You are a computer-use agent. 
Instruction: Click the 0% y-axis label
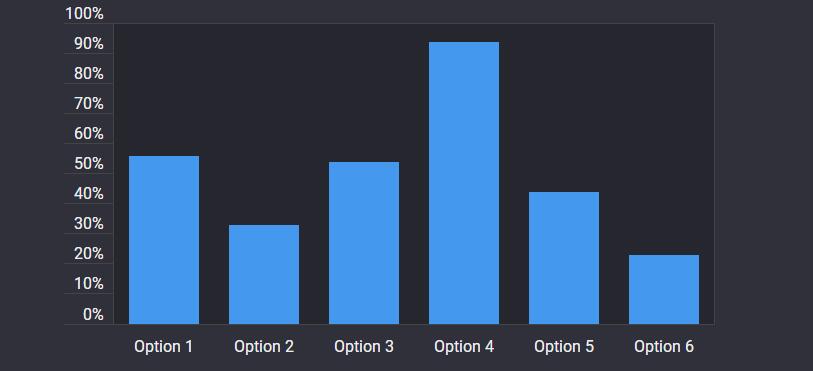pyautogui.click(x=93, y=315)
